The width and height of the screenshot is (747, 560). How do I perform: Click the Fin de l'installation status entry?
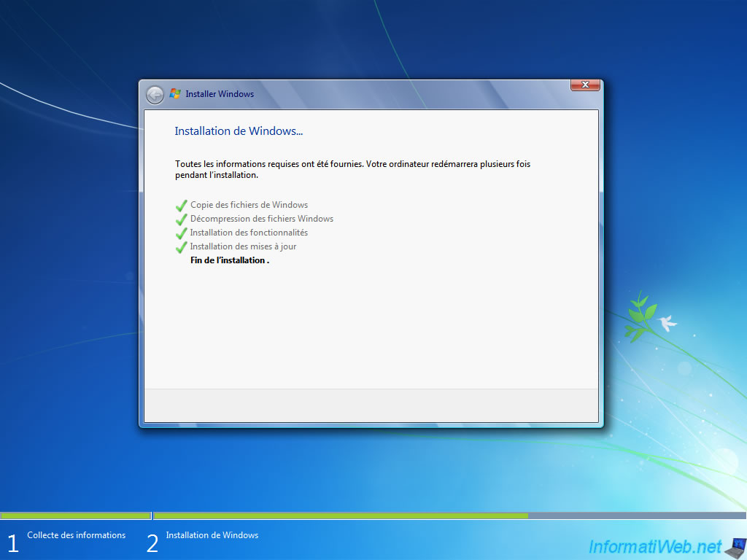click(x=229, y=260)
